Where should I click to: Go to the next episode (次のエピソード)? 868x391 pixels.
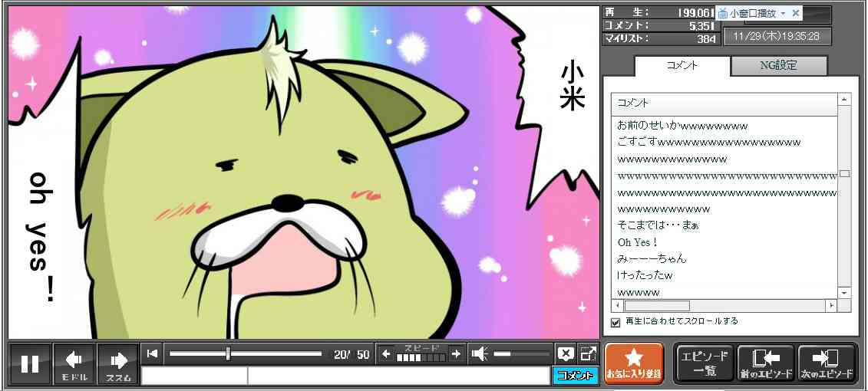pos(827,363)
